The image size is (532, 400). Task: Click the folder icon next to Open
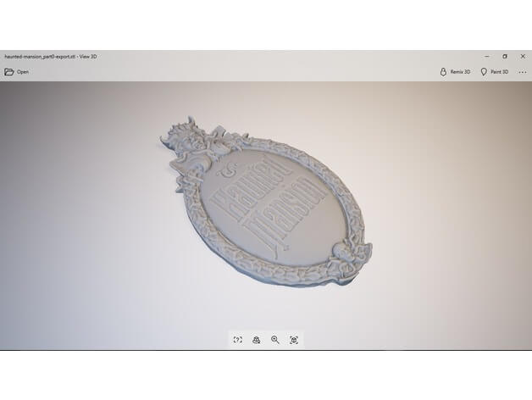click(9, 72)
